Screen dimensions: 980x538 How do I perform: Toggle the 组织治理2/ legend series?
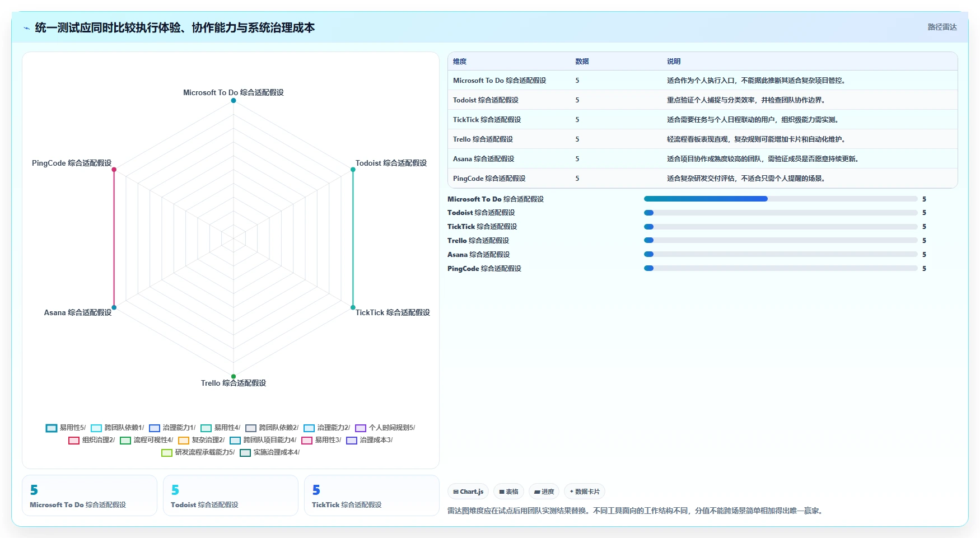click(92, 440)
